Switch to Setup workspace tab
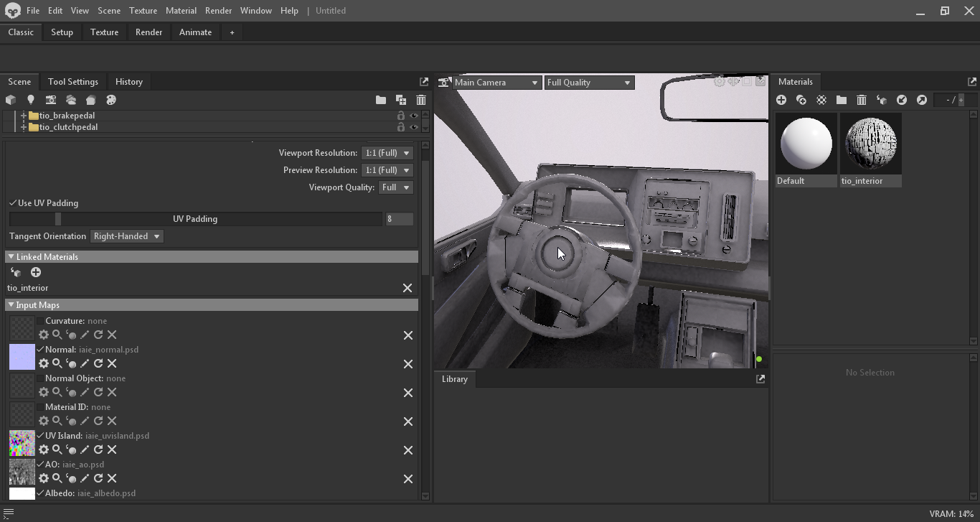Screen dimensions: 980x522 click(62, 32)
